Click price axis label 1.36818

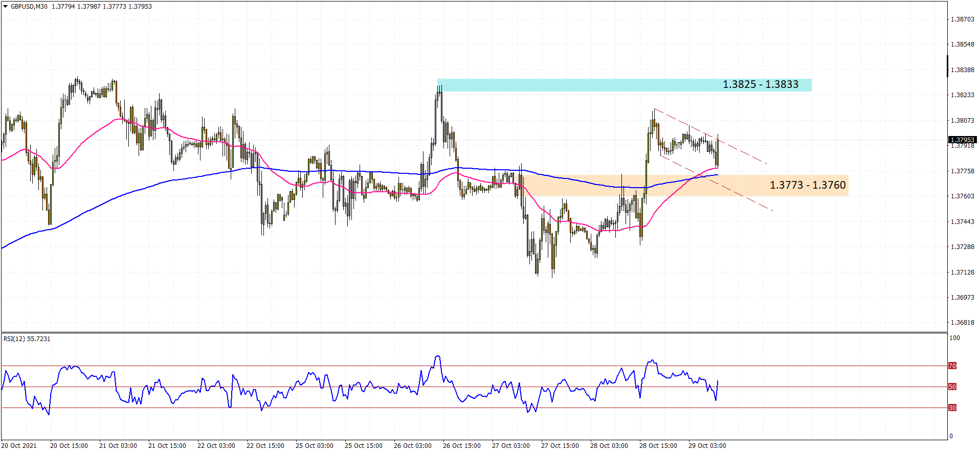[962, 323]
